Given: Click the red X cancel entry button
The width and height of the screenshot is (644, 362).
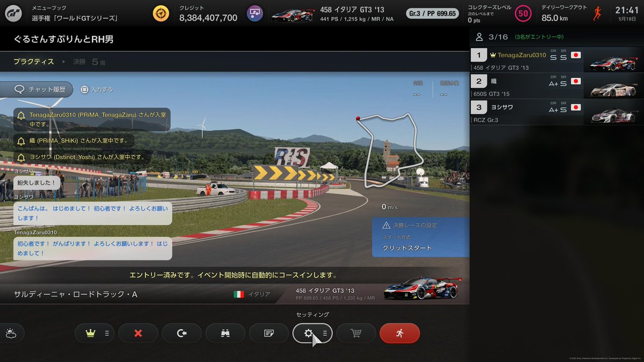Looking at the screenshot, I should (x=138, y=333).
